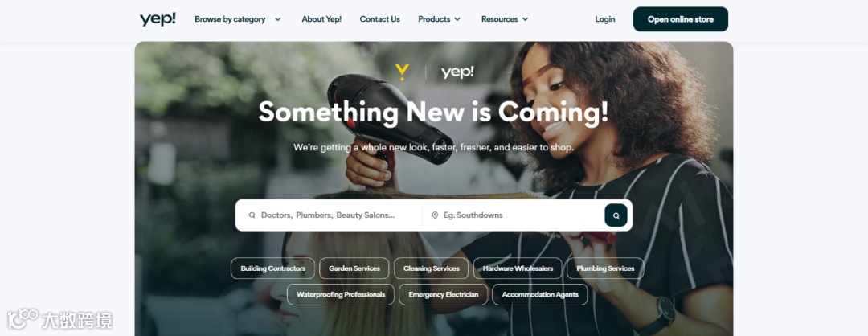Click the white yep! logo on banner
The height and width of the screenshot is (336, 868).
click(457, 72)
